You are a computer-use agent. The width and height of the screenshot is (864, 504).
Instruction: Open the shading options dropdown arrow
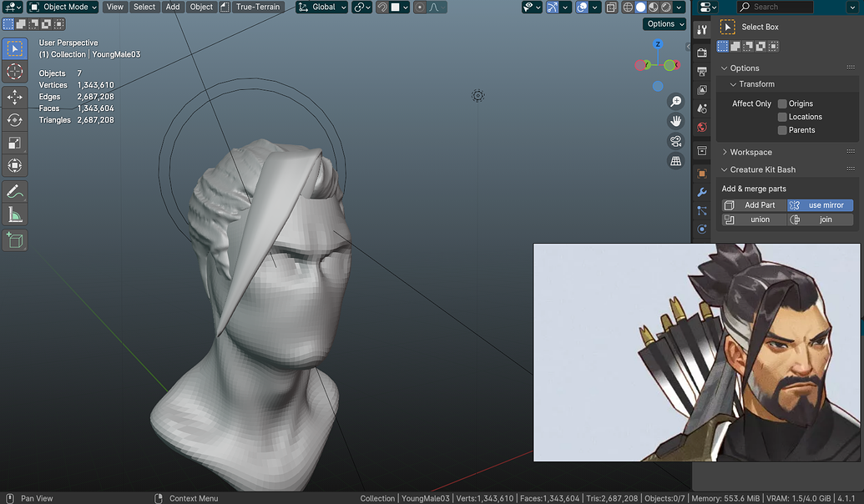(679, 8)
